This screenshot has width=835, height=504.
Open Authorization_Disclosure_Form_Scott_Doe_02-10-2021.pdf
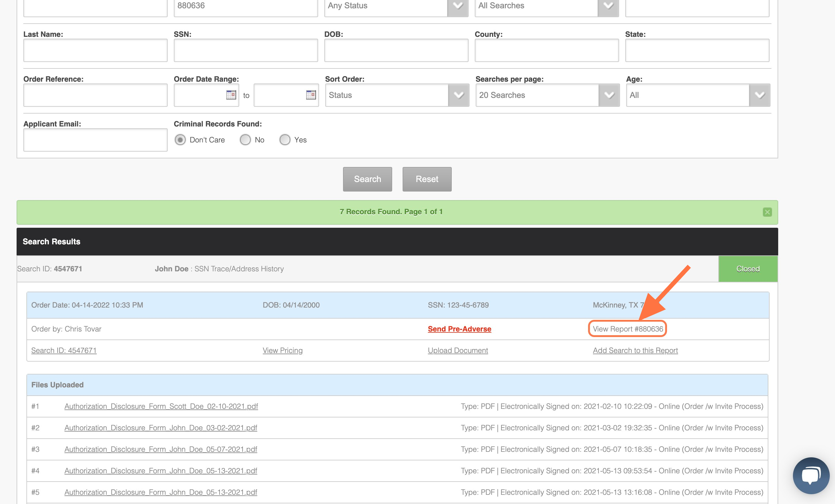(161, 406)
